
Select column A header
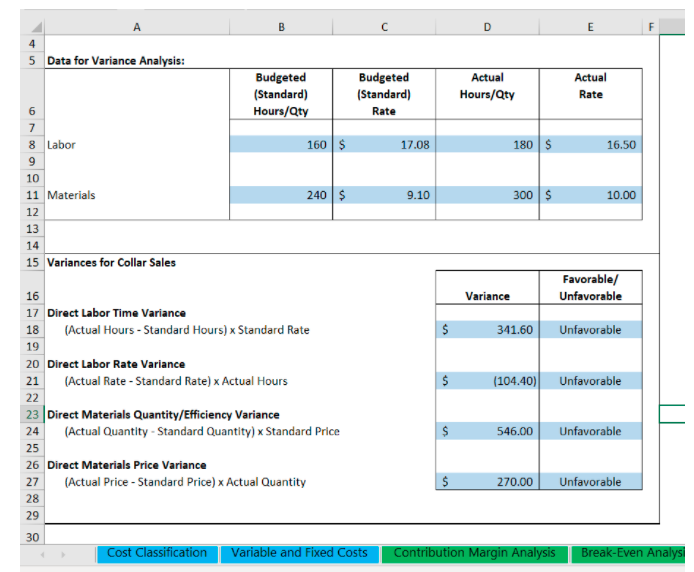click(x=137, y=27)
